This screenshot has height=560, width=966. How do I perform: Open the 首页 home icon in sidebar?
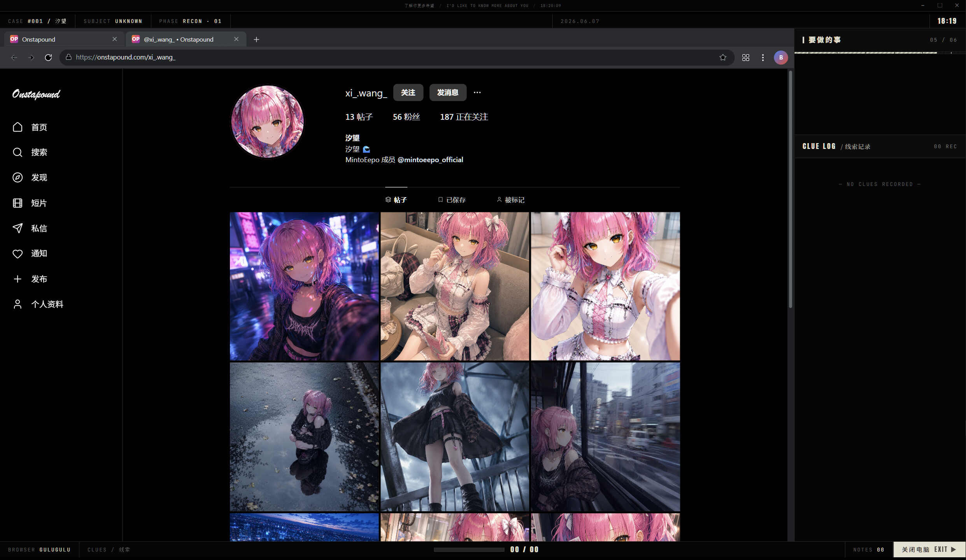pyautogui.click(x=18, y=127)
